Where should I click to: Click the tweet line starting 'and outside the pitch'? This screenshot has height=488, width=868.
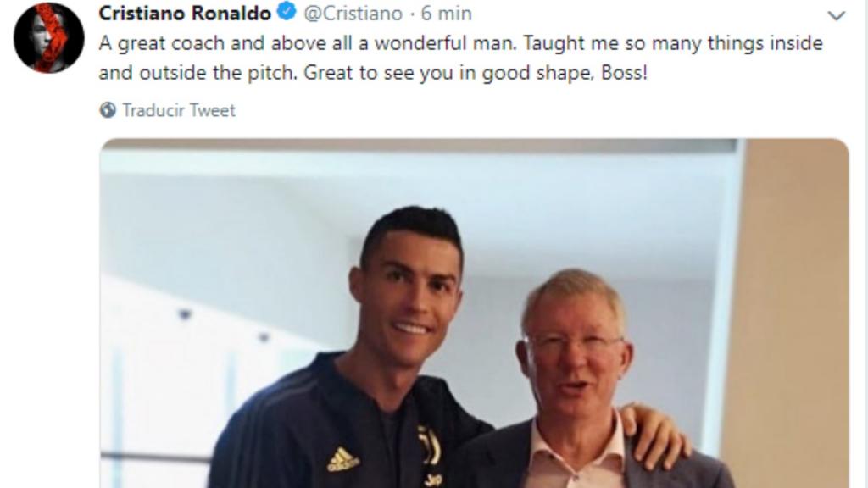click(373, 73)
